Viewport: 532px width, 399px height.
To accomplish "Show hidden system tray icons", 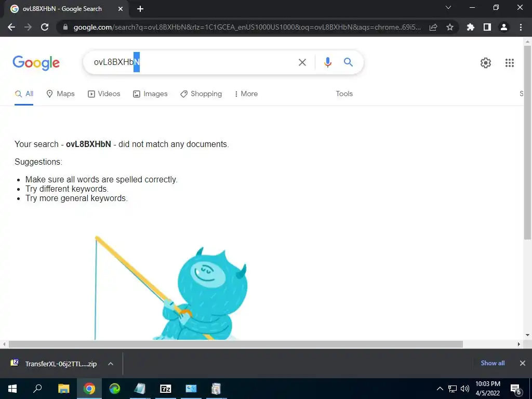I will (440, 389).
